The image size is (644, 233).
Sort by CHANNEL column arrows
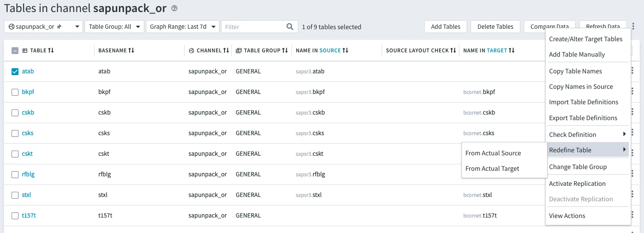(226, 51)
